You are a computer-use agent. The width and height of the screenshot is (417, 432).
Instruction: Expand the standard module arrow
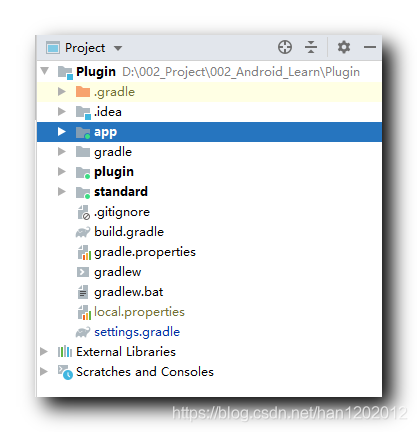click(62, 191)
